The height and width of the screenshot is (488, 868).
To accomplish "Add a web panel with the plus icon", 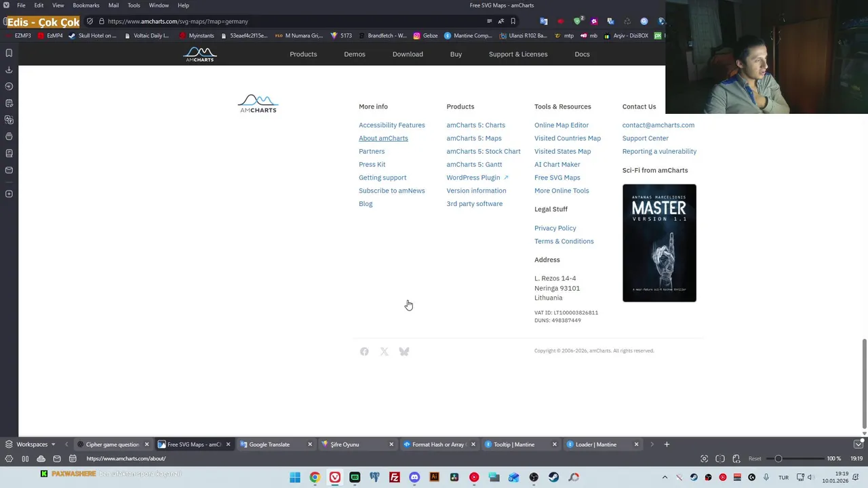I will [x=9, y=194].
